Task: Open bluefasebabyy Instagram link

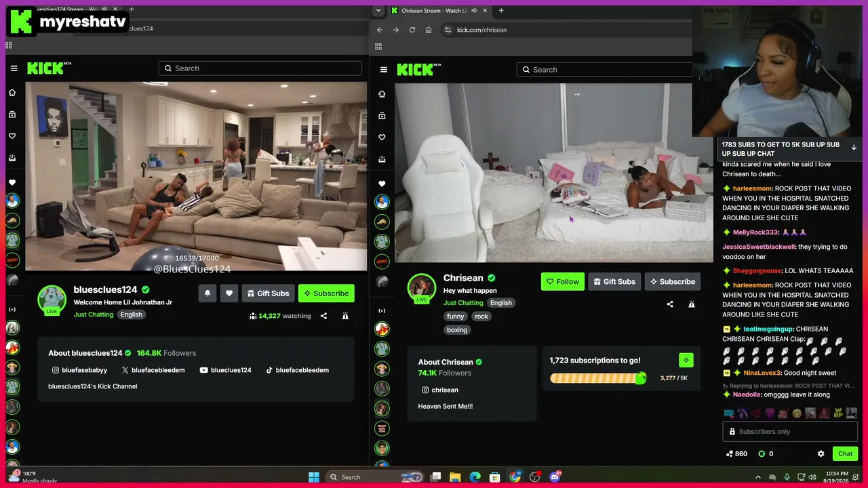Action: [79, 370]
